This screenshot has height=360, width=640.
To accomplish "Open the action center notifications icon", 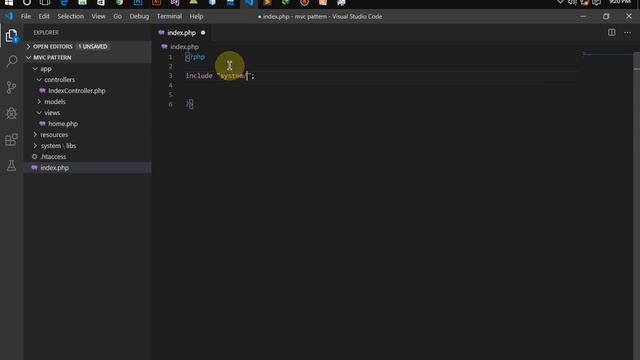I will [x=596, y=2].
